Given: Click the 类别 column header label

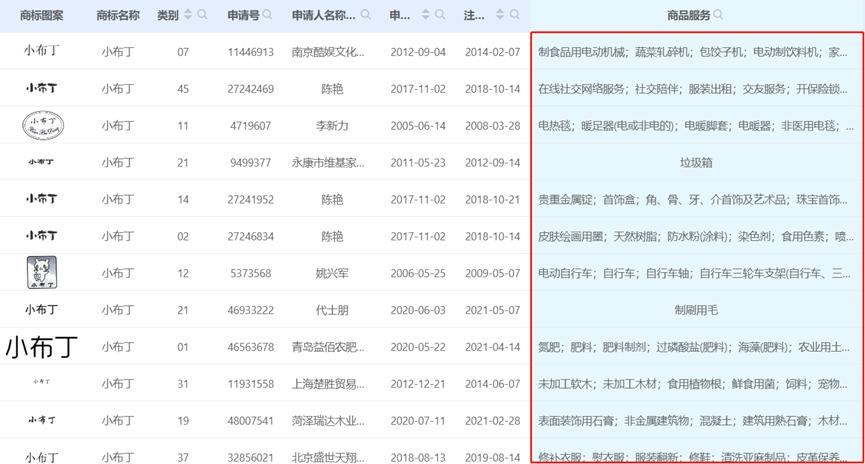Looking at the screenshot, I should [x=168, y=15].
